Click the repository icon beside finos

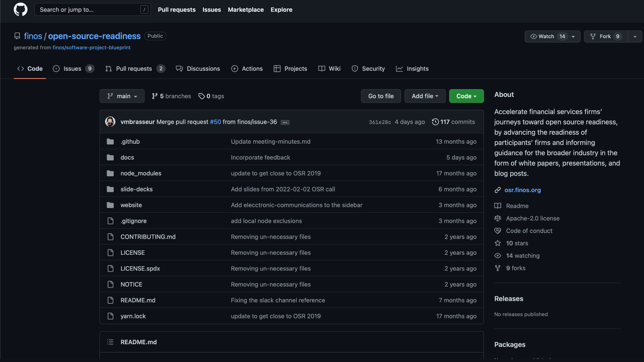tap(17, 36)
